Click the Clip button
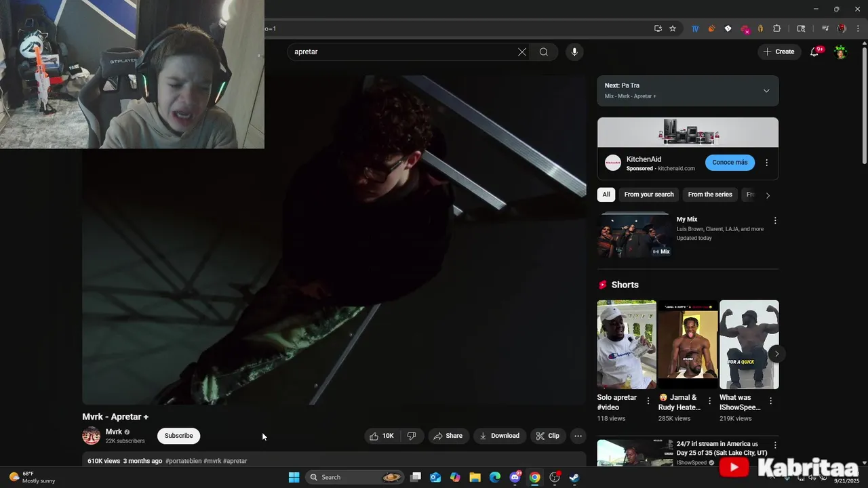 point(548,436)
